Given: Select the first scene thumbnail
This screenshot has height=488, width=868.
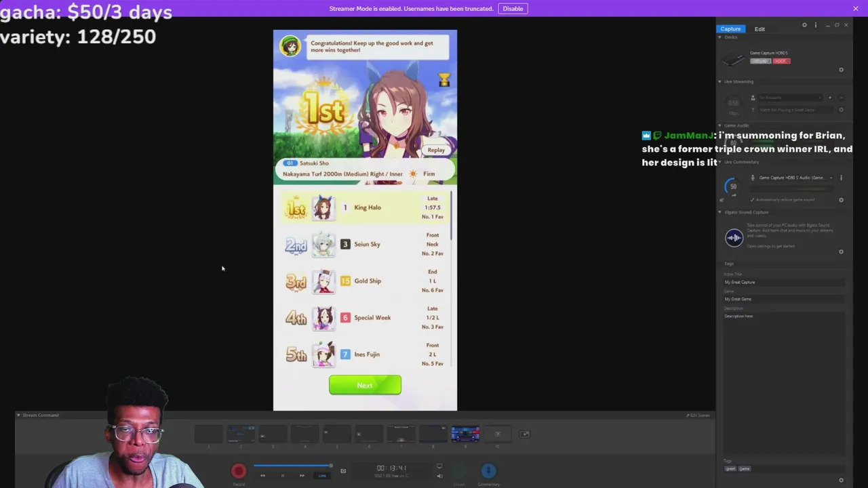Looking at the screenshot, I should point(209,434).
